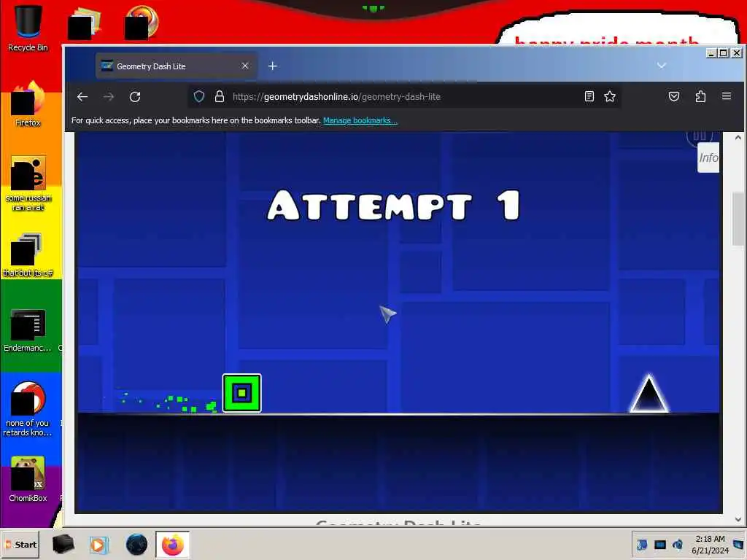Launch media player from taskbar
Image resolution: width=747 pixels, height=560 pixels.
pos(98,545)
